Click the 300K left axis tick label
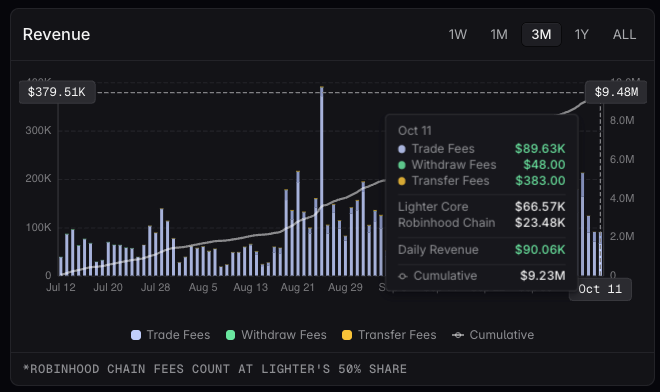This screenshot has width=660, height=392. (x=38, y=131)
